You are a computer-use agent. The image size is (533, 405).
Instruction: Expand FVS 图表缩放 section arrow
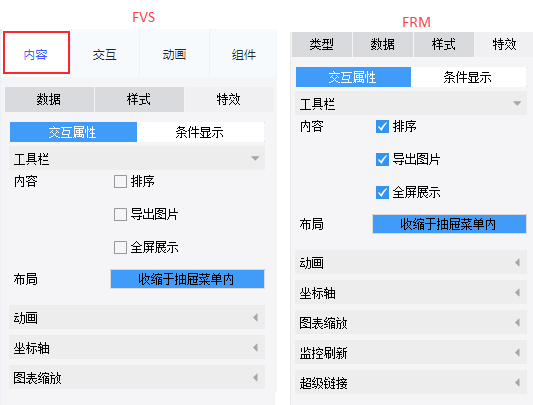point(255,377)
